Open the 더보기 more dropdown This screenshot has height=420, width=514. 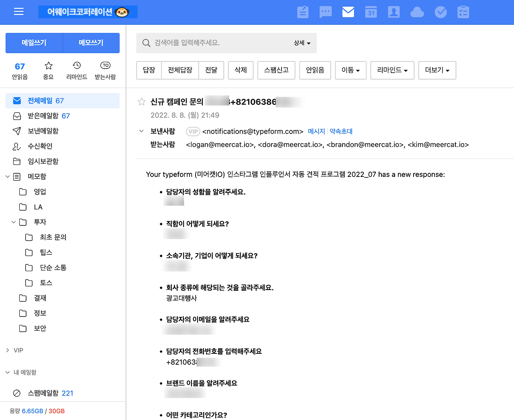[437, 70]
